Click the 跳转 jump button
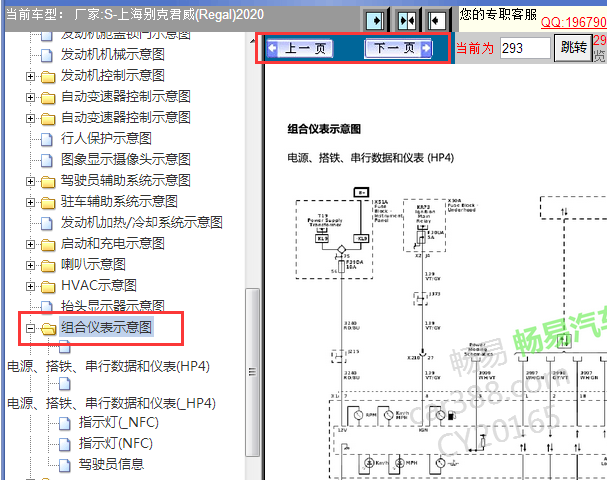This screenshot has width=607, height=480. coord(574,48)
